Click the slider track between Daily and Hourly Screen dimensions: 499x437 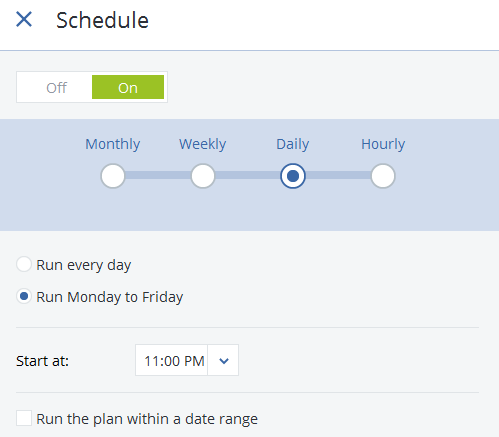pyautogui.click(x=338, y=175)
